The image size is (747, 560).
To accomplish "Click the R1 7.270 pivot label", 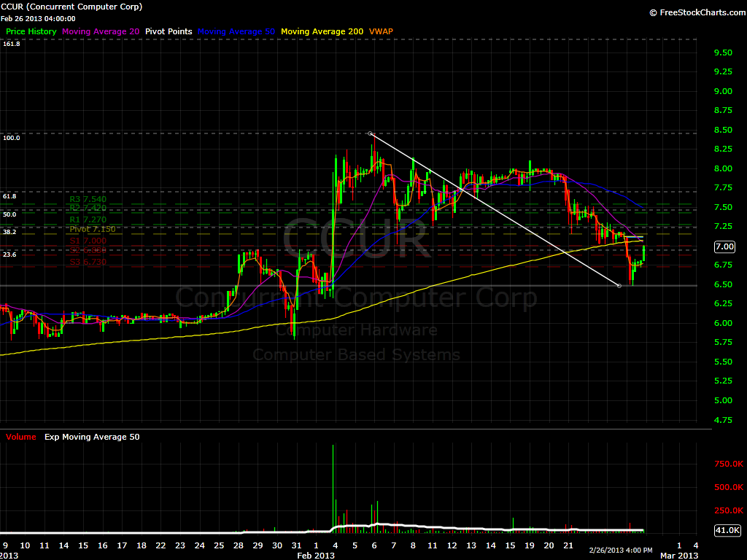I will tap(88, 219).
